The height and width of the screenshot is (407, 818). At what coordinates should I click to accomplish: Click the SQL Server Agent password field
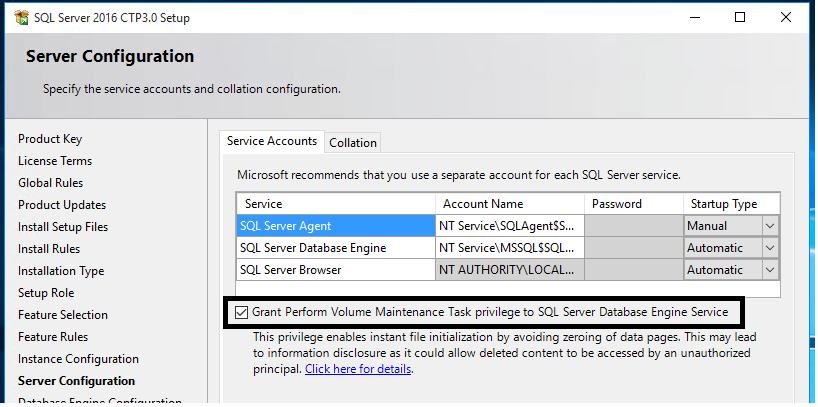pos(633,226)
